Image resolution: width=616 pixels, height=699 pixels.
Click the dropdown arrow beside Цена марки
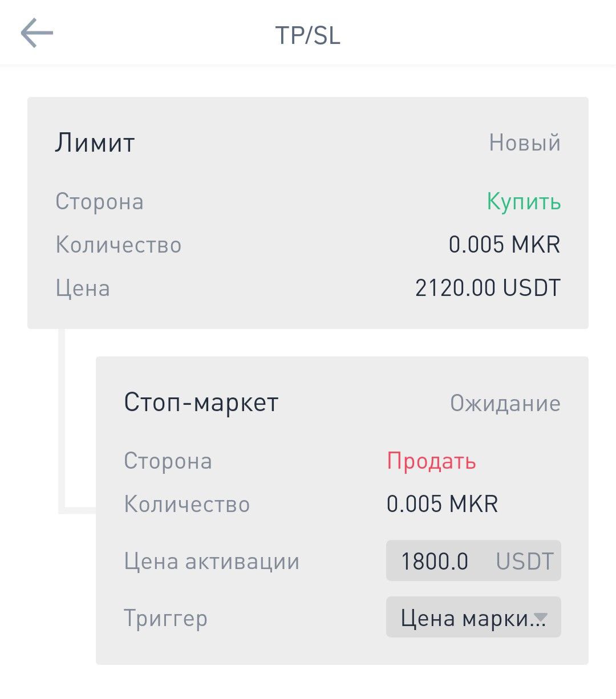pos(540,617)
